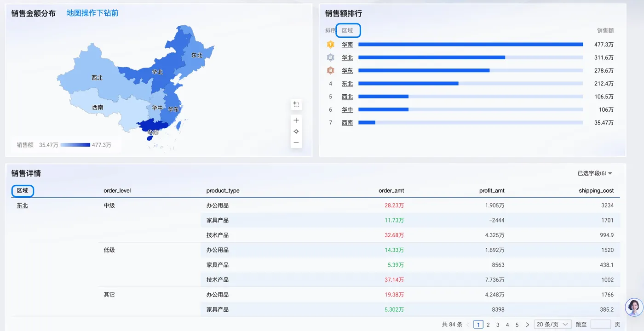644x331 pixels.
Task: Click the 994.9 shipping cost cell
Action: (607, 235)
